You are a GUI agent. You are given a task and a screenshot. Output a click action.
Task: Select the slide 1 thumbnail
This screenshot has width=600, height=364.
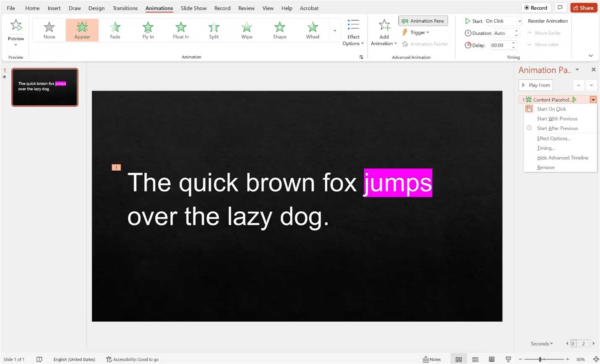coord(45,87)
